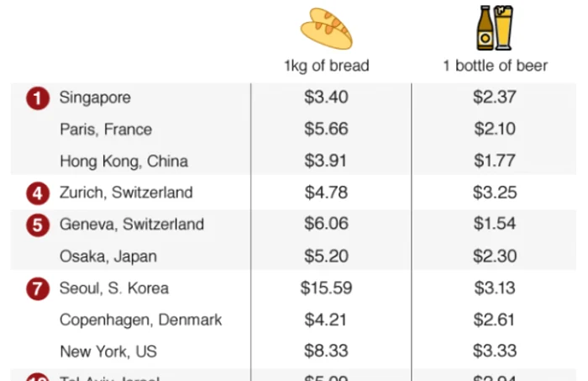
Task: Select the '1kg of bread' column header
Action: [x=327, y=66]
